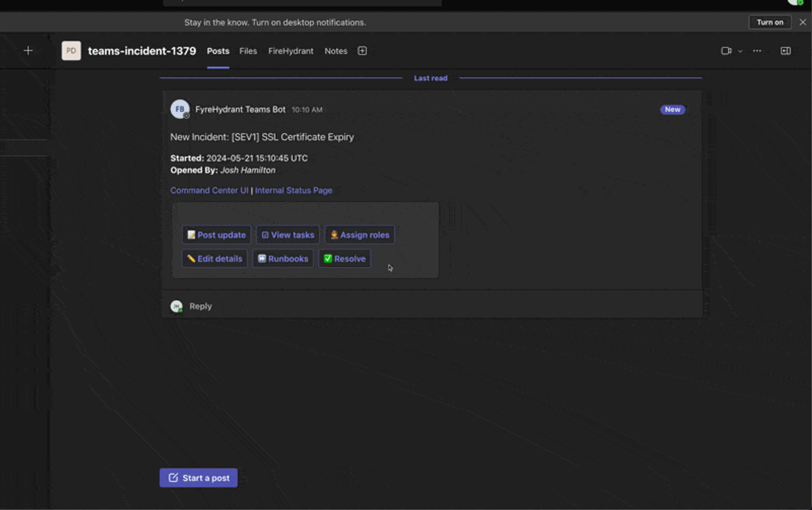The width and height of the screenshot is (812, 510).
Task: Add a new tab with plus icon
Action: click(362, 51)
